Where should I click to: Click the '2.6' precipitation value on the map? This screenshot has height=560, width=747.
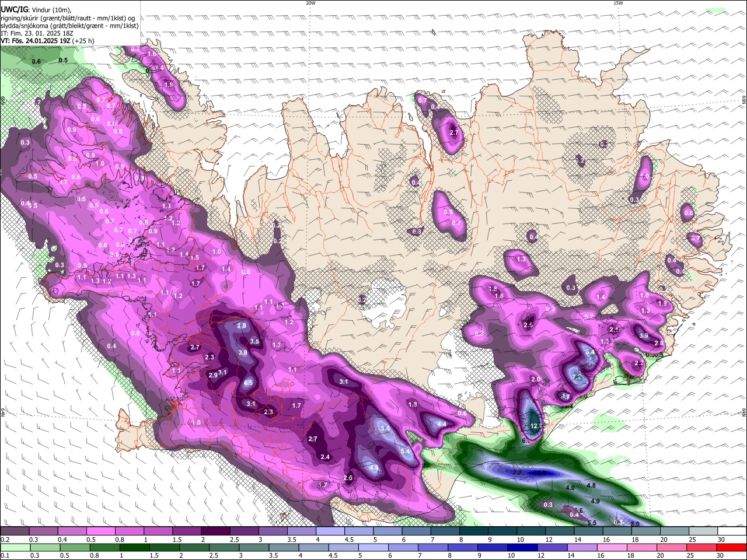348,478
